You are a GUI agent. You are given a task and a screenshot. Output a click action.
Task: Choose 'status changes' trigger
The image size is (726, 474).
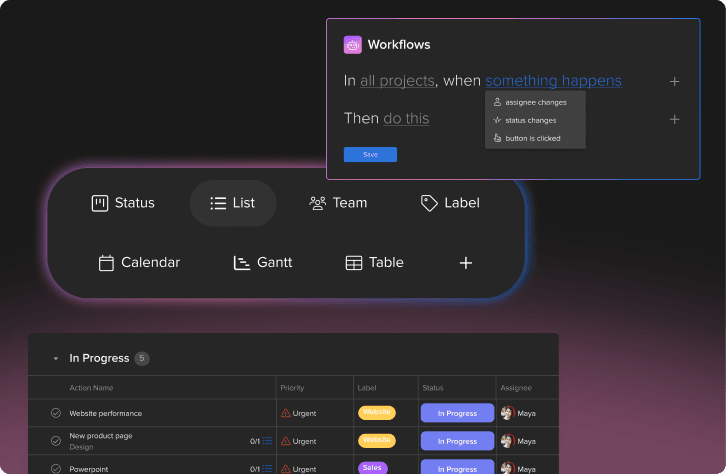pos(535,120)
